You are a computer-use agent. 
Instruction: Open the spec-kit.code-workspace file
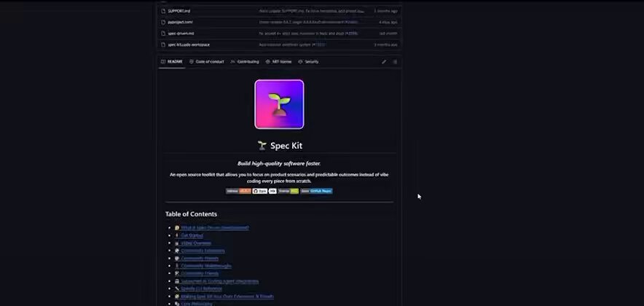coord(189,44)
